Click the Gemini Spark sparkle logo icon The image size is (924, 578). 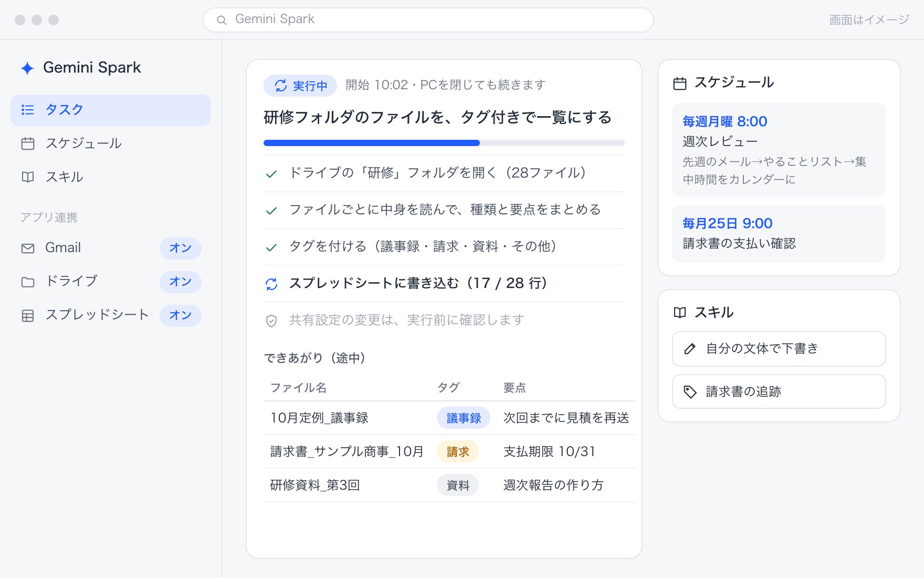pos(27,68)
